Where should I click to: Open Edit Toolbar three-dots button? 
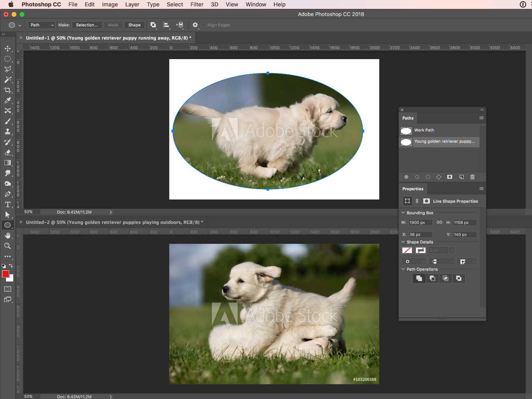pyautogui.click(x=7, y=256)
